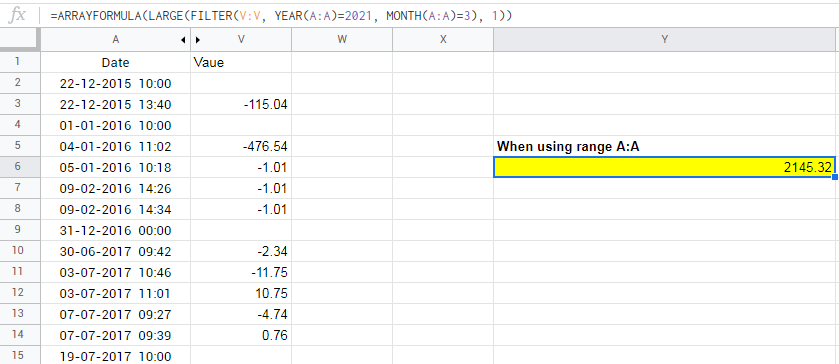Click the blue fill handle of the selected cell
This screenshot has width=839, height=364.
coord(835,177)
